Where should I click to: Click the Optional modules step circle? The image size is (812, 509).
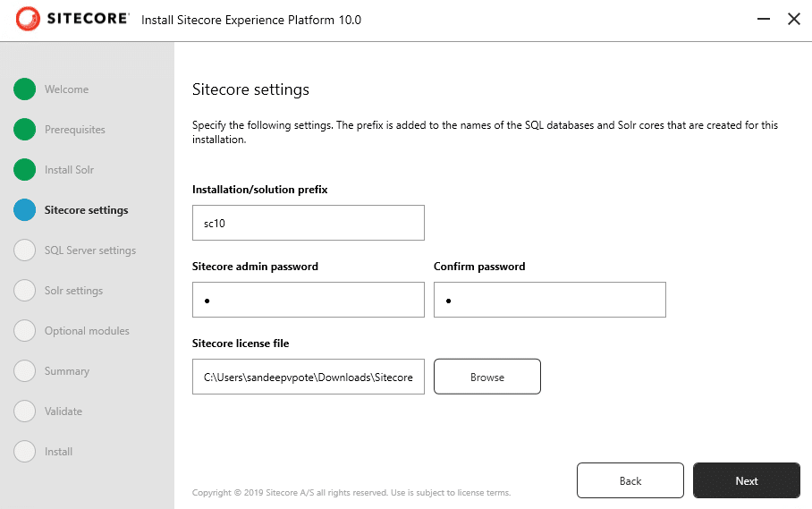click(24, 331)
